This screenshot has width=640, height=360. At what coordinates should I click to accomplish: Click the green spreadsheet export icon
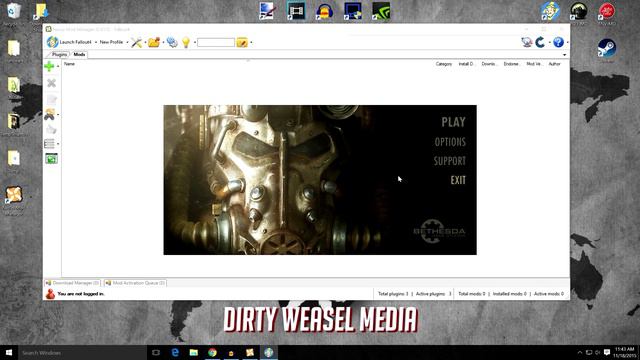[x=51, y=158]
